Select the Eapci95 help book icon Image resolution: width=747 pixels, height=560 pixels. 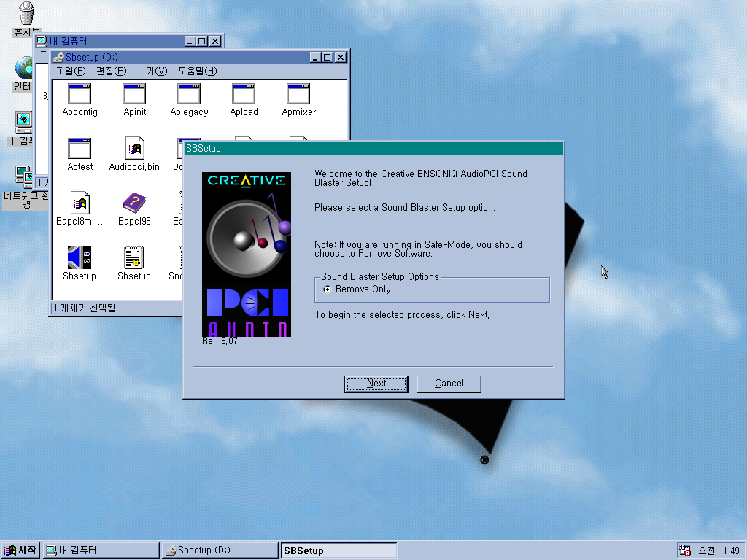click(x=134, y=203)
